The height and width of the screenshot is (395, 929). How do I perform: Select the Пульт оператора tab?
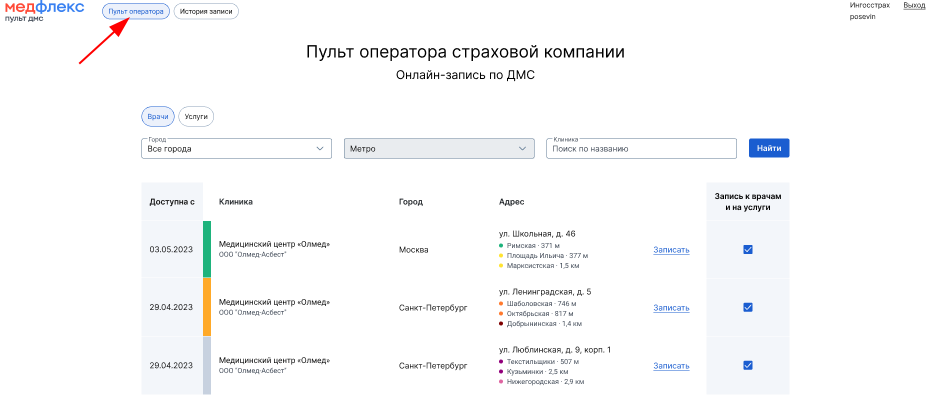(136, 11)
